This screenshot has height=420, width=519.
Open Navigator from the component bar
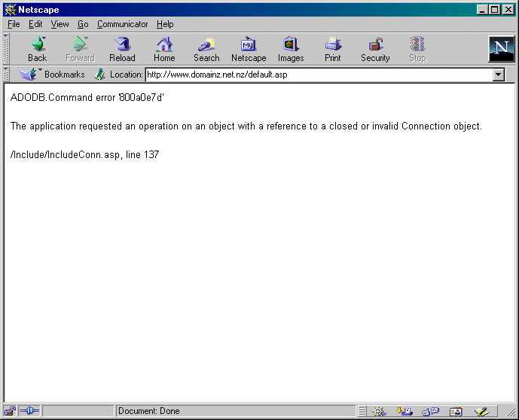[x=380, y=411]
